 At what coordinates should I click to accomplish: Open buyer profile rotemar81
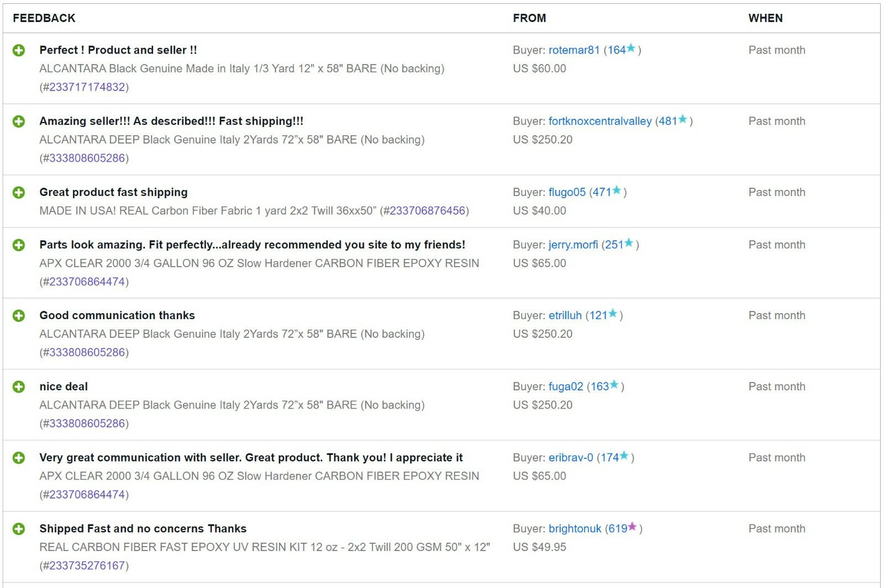(x=573, y=50)
